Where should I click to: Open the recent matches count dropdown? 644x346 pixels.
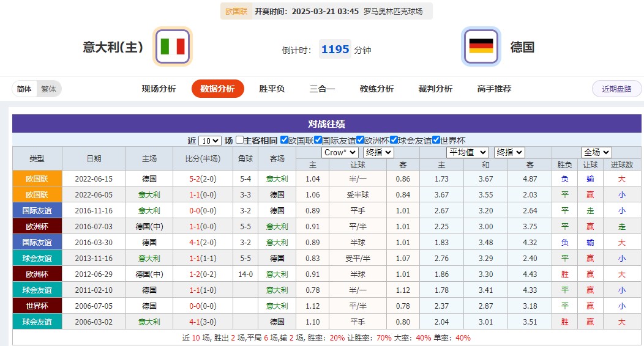[209, 141]
